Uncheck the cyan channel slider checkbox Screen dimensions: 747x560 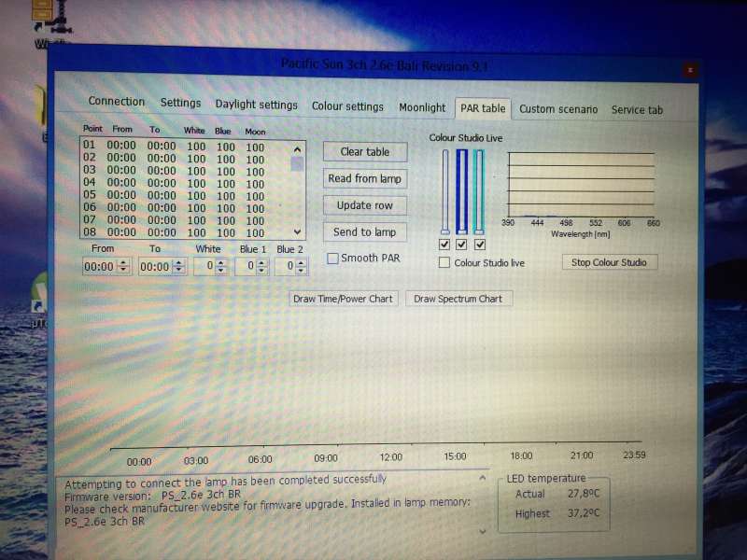click(x=479, y=245)
